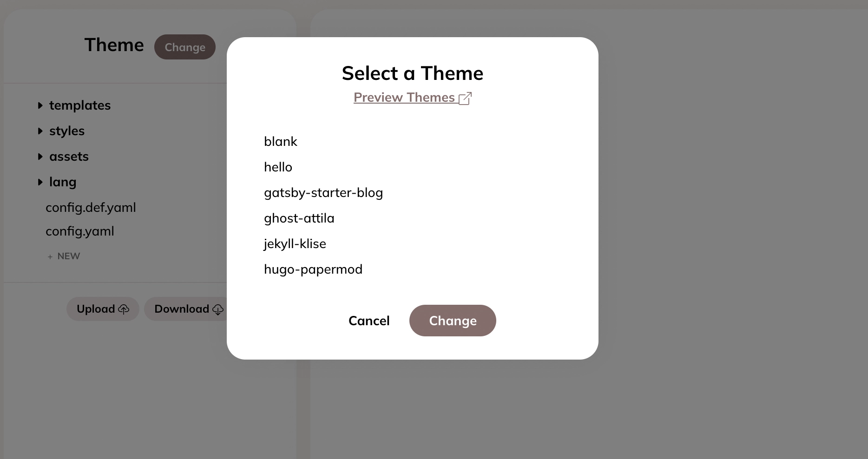Expand the styles folder arrow

click(40, 131)
